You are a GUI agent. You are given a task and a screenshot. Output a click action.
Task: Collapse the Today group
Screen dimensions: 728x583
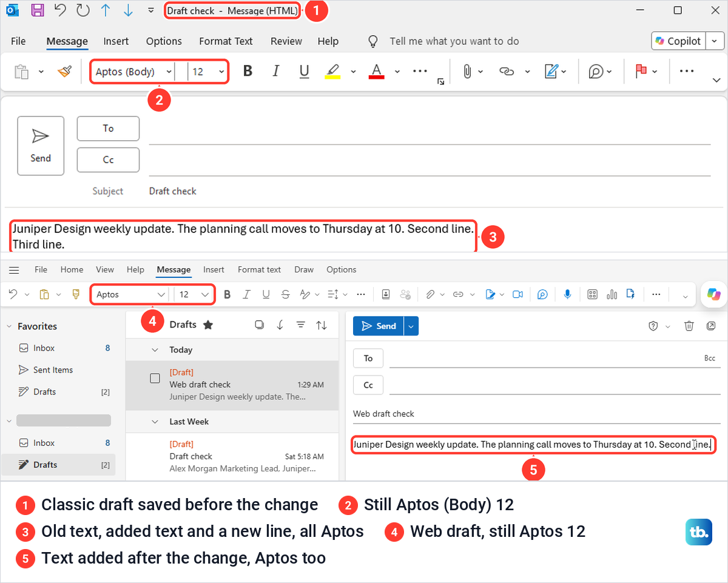[155, 350]
